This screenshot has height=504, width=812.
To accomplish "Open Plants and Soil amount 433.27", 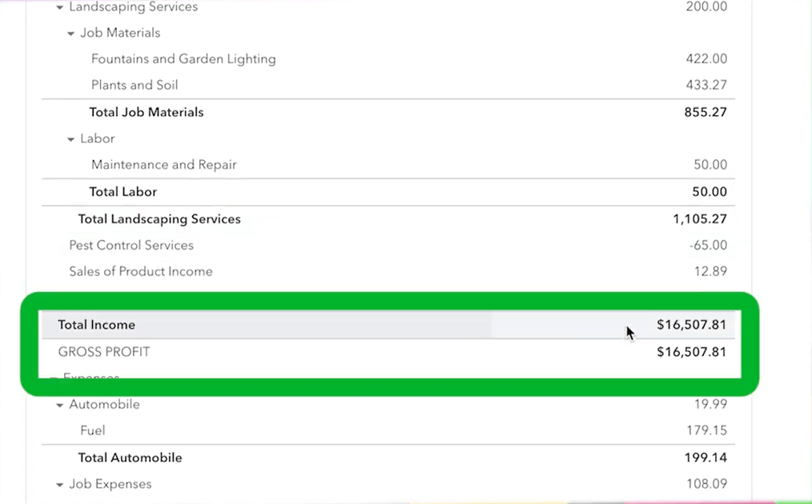I will click(706, 85).
